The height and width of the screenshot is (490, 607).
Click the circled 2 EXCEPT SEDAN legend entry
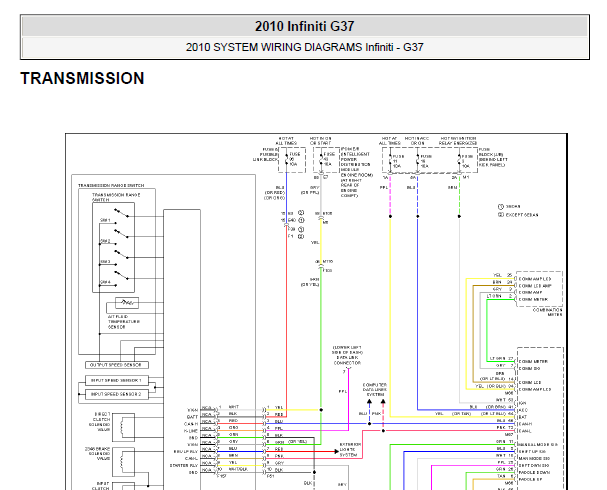(x=518, y=215)
